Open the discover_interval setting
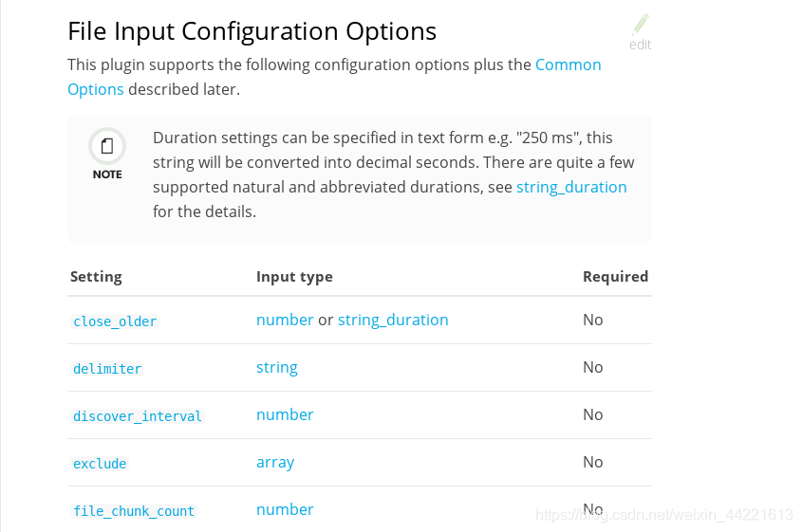The image size is (802, 532). click(137, 416)
